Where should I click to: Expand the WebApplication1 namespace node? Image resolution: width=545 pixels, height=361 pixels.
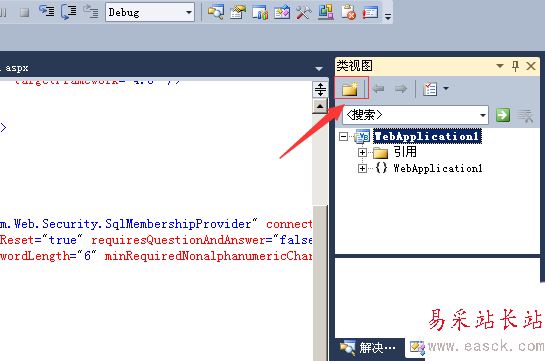tap(362, 169)
